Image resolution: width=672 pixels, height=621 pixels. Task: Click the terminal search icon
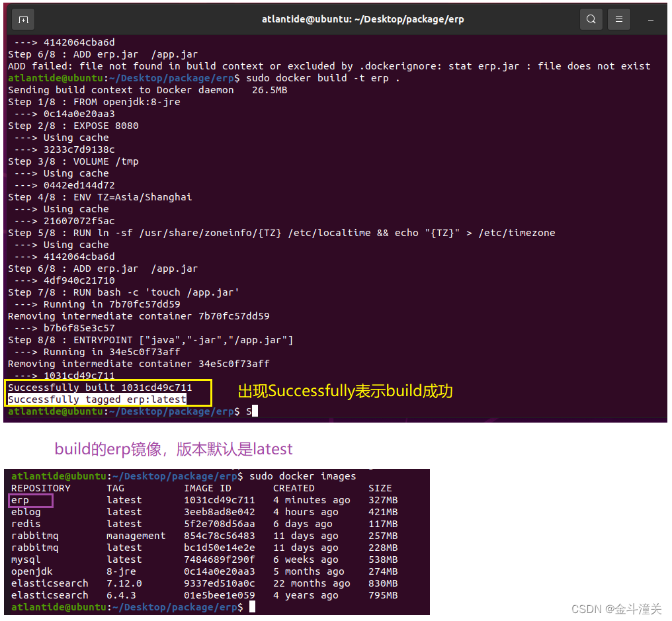[591, 19]
